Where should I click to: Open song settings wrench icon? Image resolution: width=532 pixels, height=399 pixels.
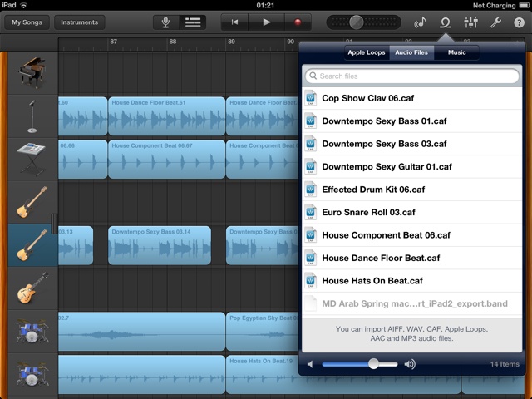(495, 22)
